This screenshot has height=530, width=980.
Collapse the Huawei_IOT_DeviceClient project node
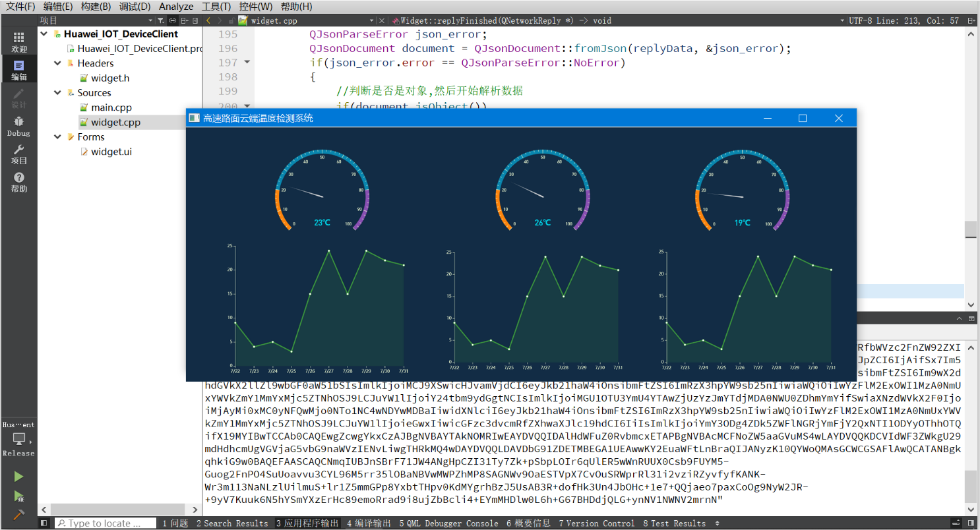44,34
